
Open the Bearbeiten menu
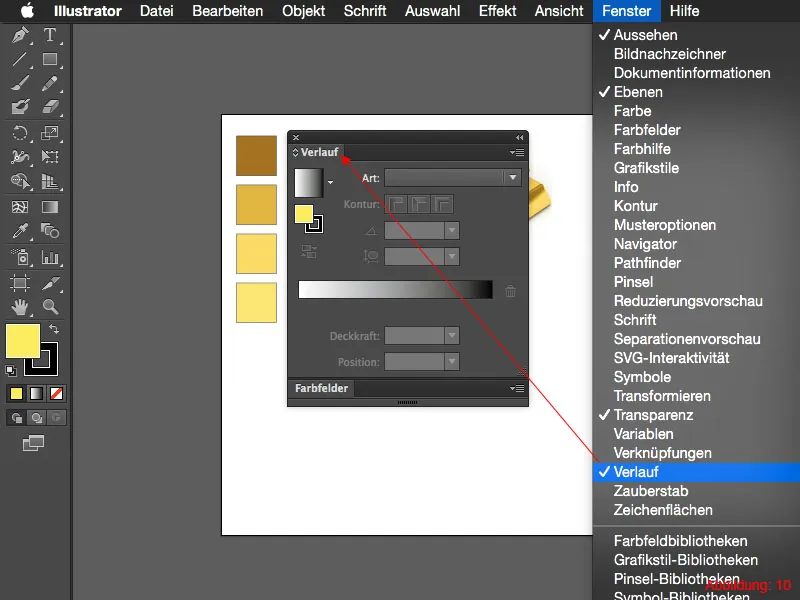(228, 11)
